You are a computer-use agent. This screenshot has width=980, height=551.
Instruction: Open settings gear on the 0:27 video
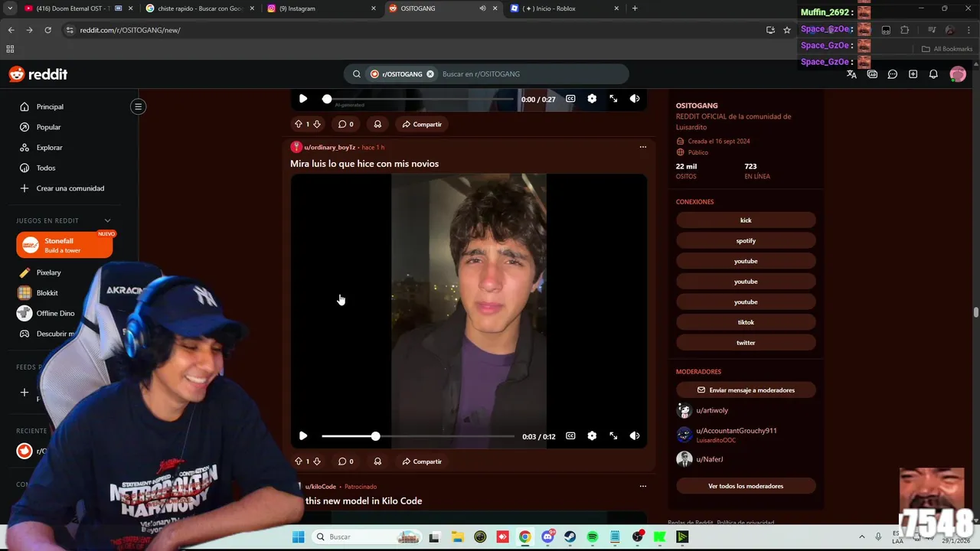pyautogui.click(x=592, y=99)
